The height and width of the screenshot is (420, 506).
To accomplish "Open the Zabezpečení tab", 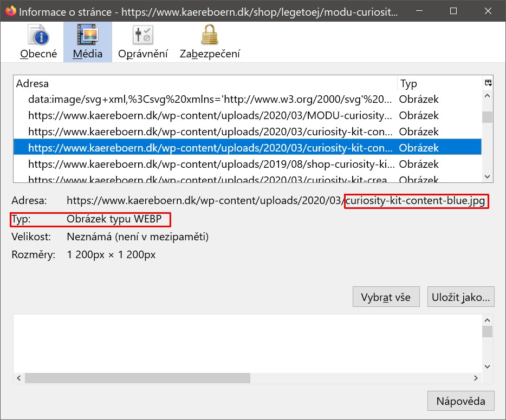I will [210, 42].
